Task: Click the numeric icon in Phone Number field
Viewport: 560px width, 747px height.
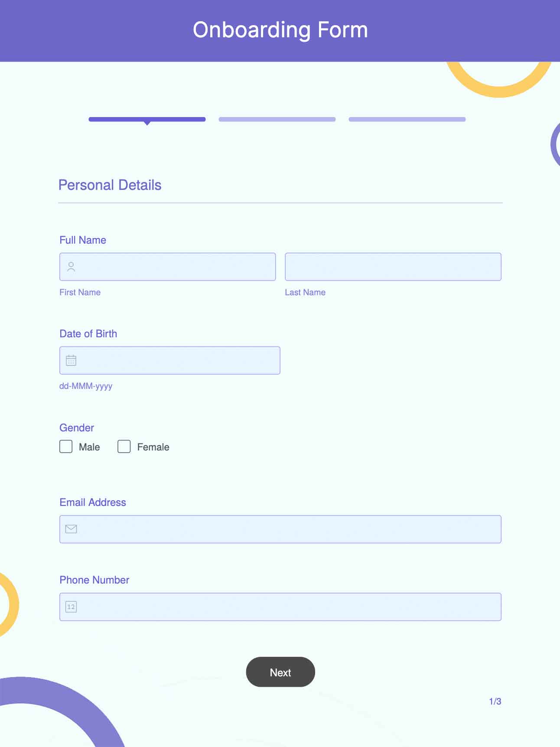Action: click(71, 607)
